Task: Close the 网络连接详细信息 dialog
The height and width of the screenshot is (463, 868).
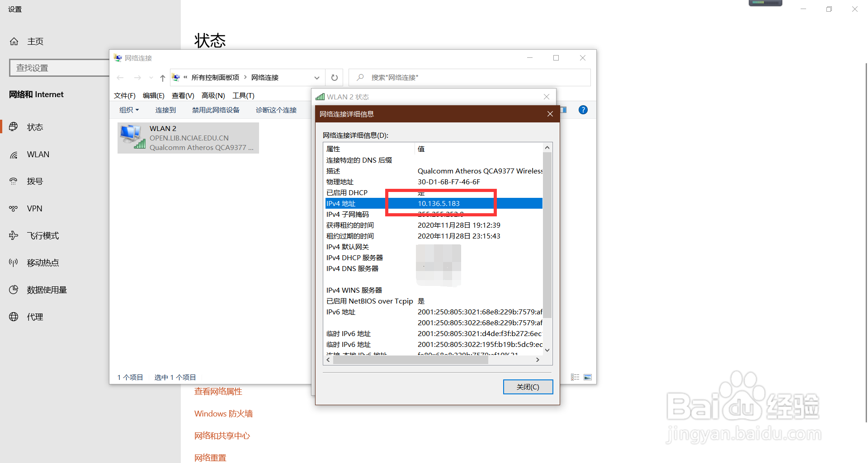Action: [x=550, y=114]
